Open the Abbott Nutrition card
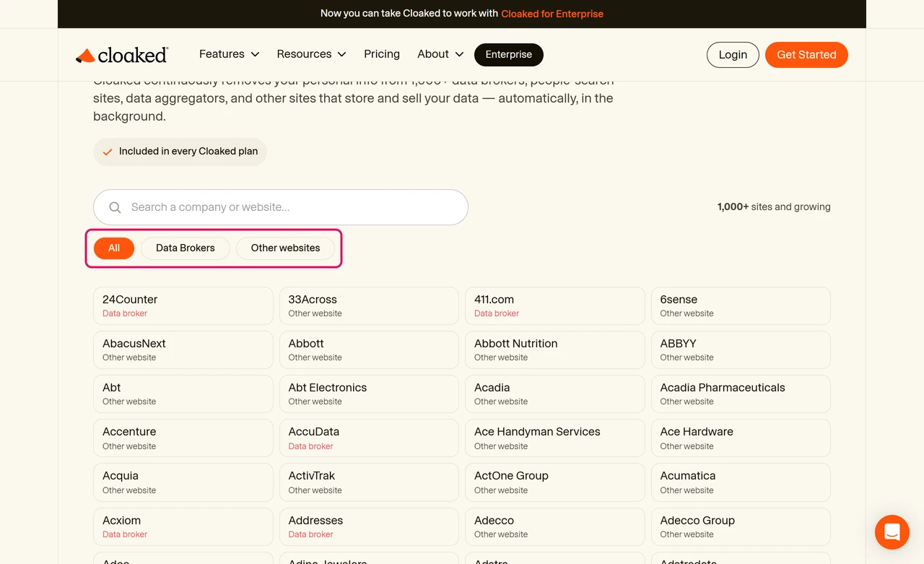The height and width of the screenshot is (564, 924). (x=555, y=350)
